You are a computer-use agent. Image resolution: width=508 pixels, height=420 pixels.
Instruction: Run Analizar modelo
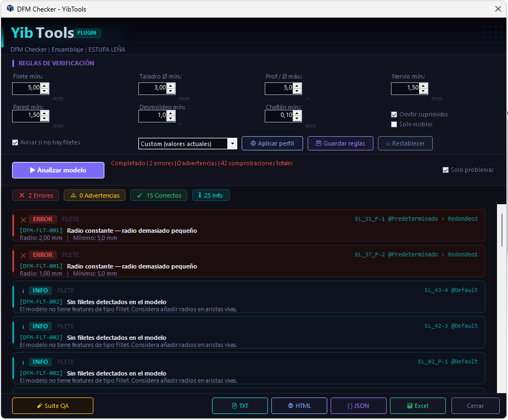pyautogui.click(x=58, y=170)
